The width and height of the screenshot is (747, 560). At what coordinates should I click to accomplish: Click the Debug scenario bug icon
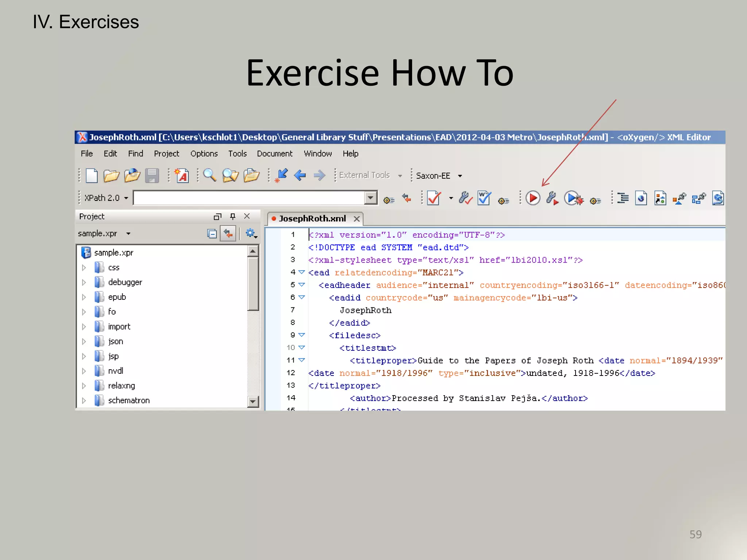[574, 198]
